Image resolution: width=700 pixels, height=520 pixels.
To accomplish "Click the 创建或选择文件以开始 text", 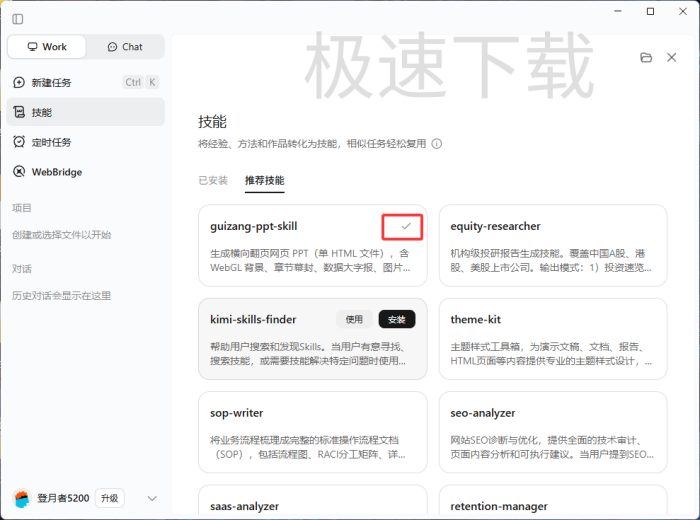I will (62, 235).
